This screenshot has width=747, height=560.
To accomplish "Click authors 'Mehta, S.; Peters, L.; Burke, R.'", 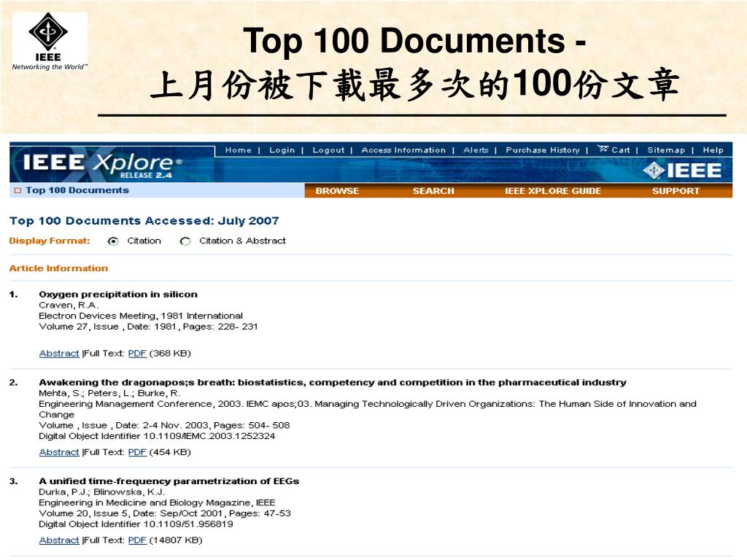I will click(x=109, y=393).
